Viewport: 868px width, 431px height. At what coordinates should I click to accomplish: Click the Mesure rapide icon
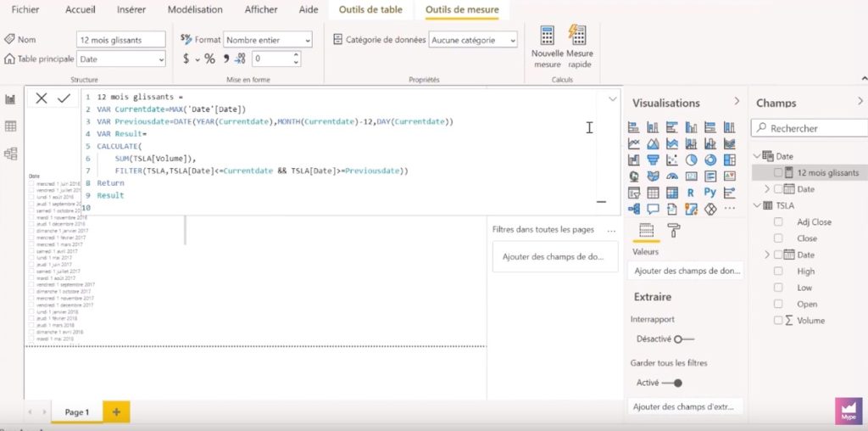pos(577,35)
